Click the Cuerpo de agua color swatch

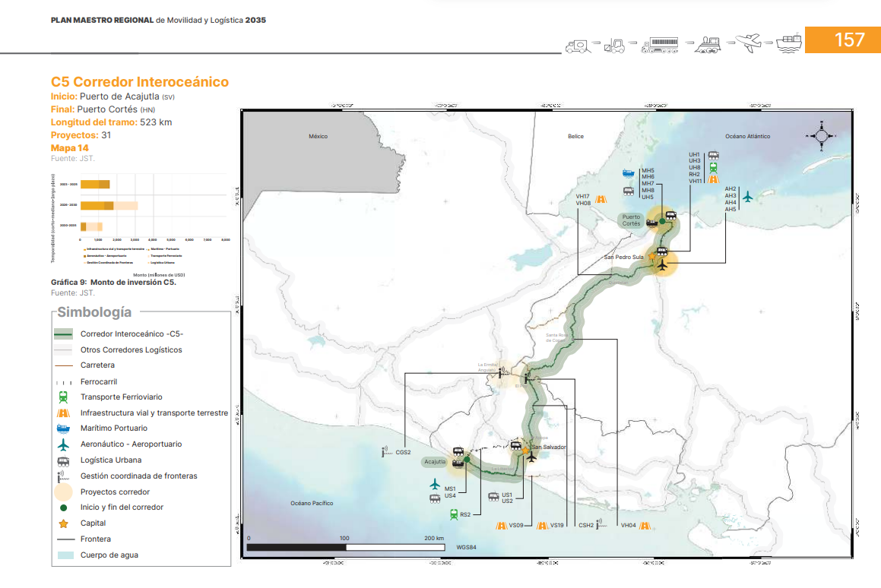tap(63, 555)
